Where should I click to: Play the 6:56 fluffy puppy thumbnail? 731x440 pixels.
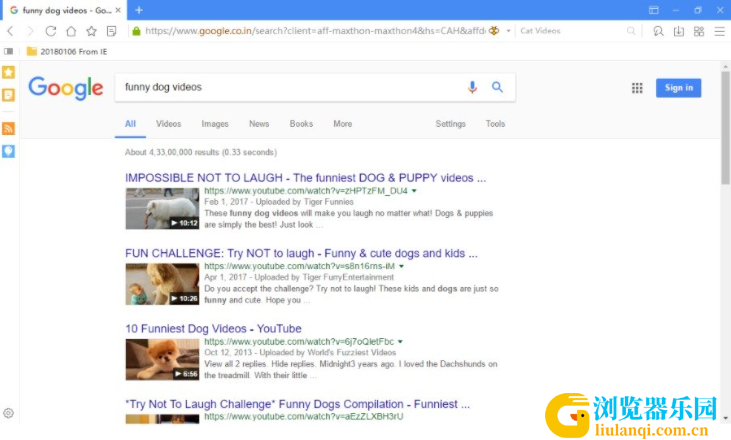click(x=162, y=359)
